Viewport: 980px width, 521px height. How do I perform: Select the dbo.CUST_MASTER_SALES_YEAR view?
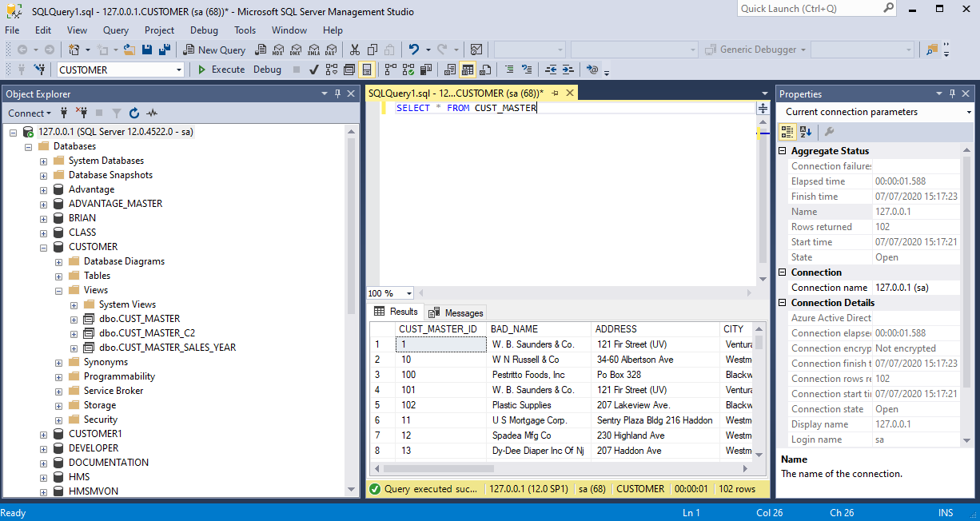click(x=167, y=348)
